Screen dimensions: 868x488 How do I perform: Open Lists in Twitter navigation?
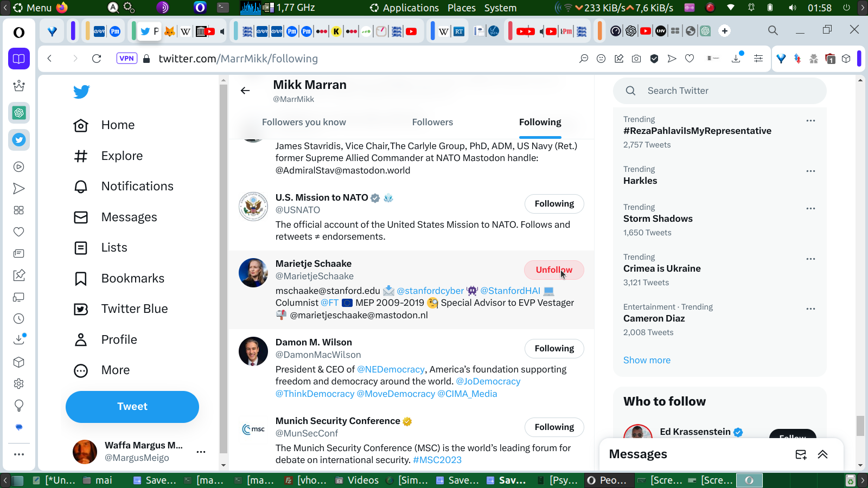click(101, 248)
